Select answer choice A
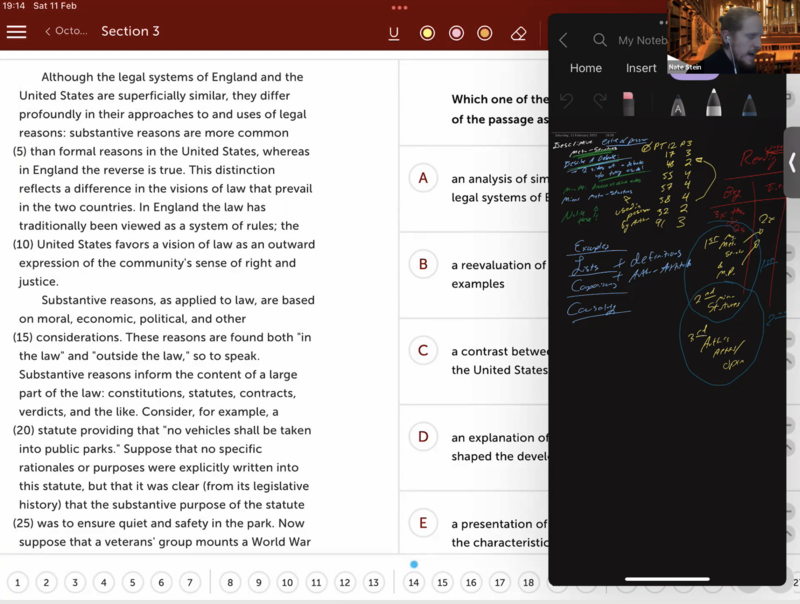This screenshot has width=800, height=604. point(423,178)
